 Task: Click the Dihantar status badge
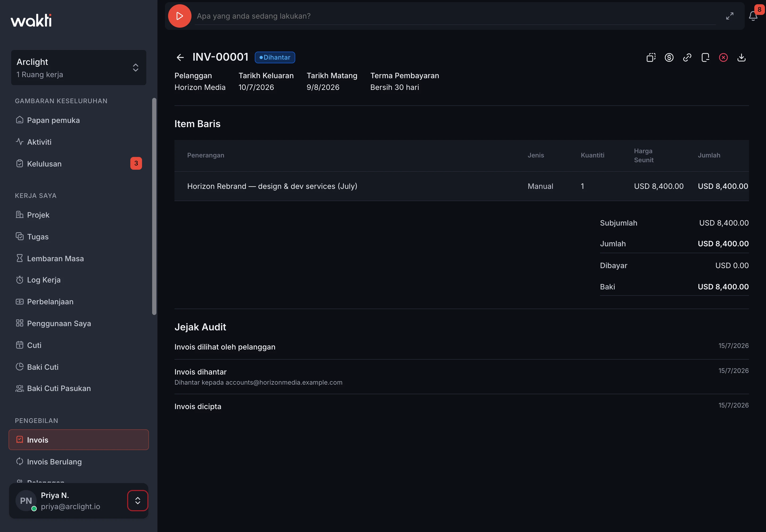pos(275,57)
